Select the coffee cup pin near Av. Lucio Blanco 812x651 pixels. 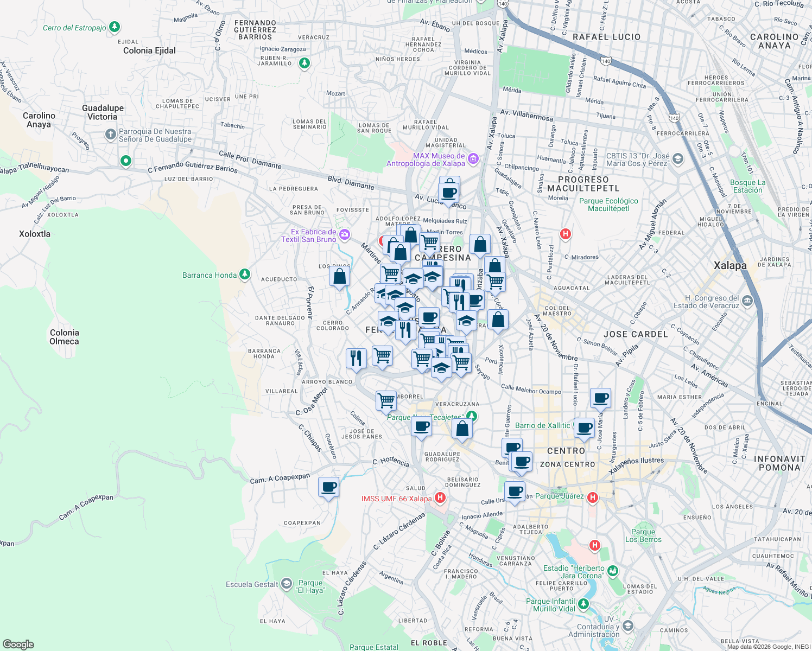click(448, 192)
